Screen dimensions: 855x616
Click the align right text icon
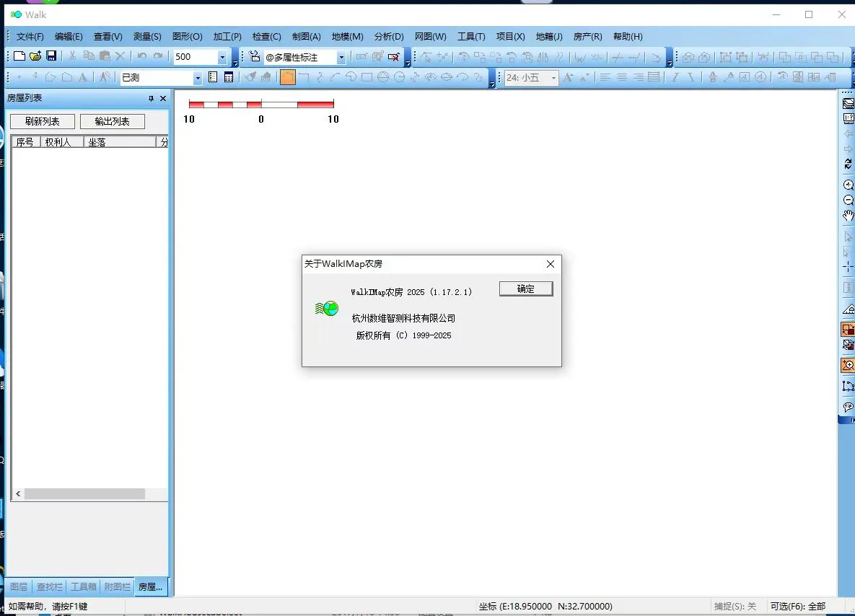638,77
